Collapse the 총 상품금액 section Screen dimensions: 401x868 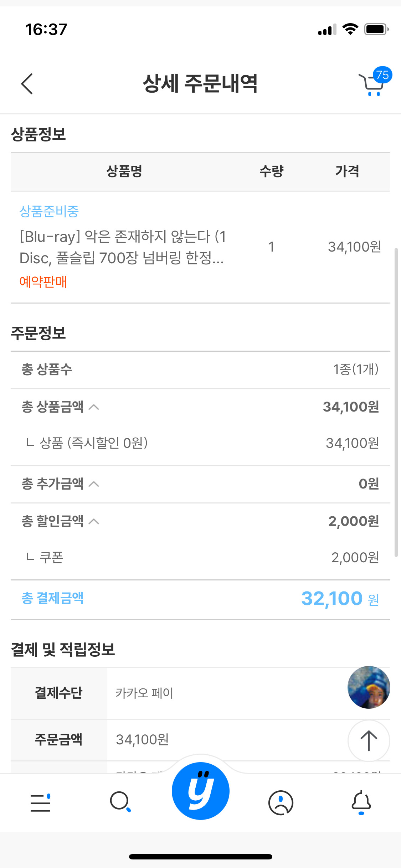click(94, 407)
